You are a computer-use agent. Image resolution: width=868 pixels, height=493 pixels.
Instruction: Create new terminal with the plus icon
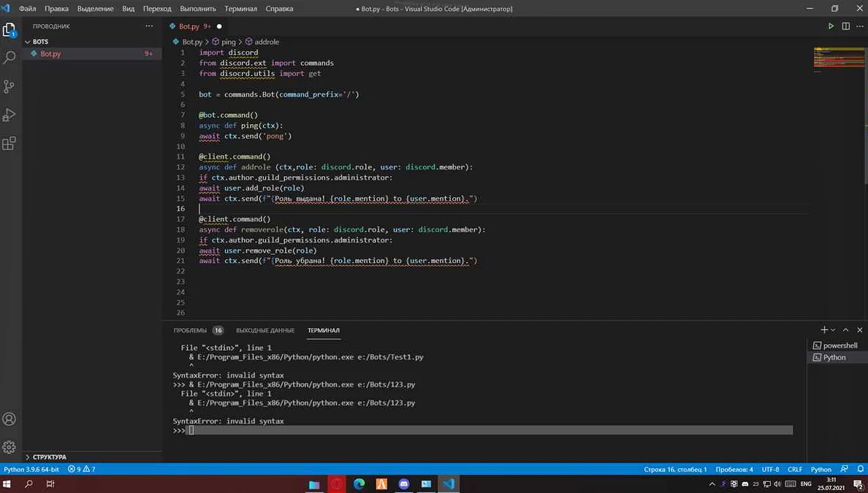coord(824,330)
